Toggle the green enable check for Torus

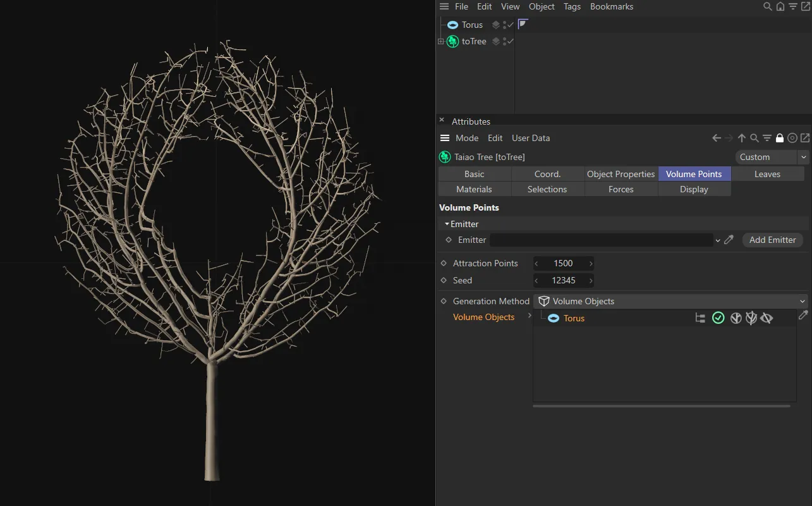718,318
